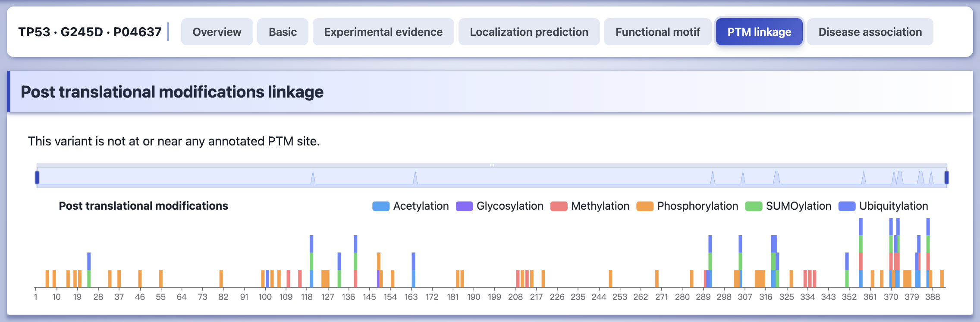Open the Disease association tab
980x322 pixels.
click(x=870, y=32)
